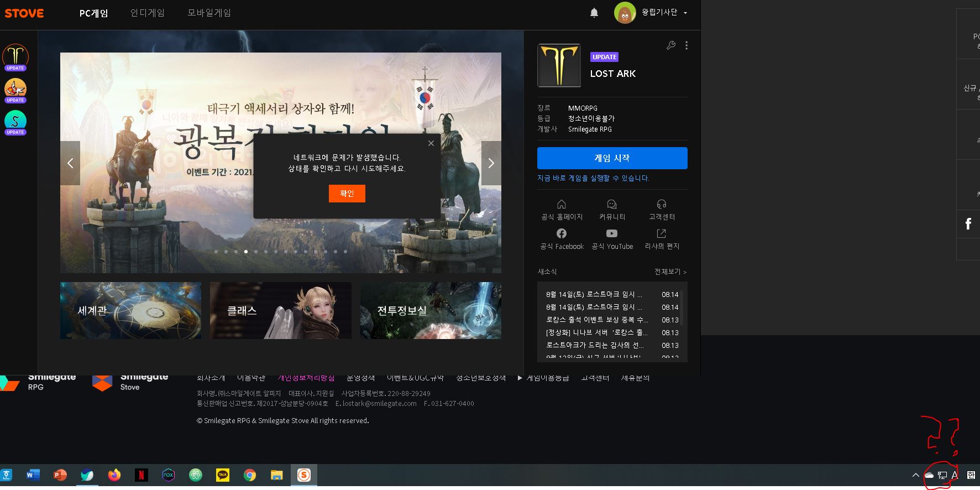This screenshot has height=490, width=980.
Task: Open the official Facebook icon link
Action: click(562, 233)
